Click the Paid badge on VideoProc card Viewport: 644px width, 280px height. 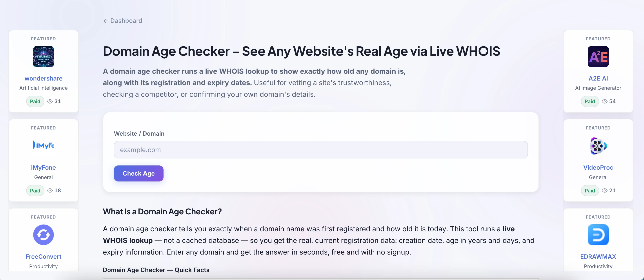[x=590, y=191]
